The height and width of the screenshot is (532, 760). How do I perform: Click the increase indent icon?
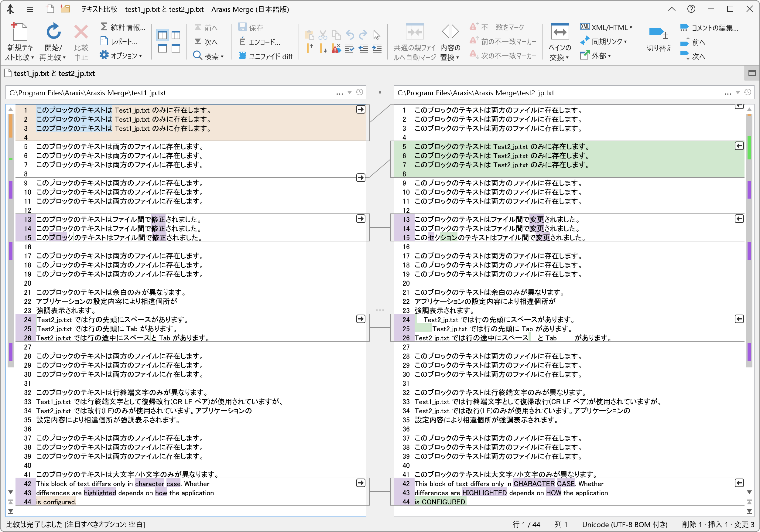[x=377, y=49]
